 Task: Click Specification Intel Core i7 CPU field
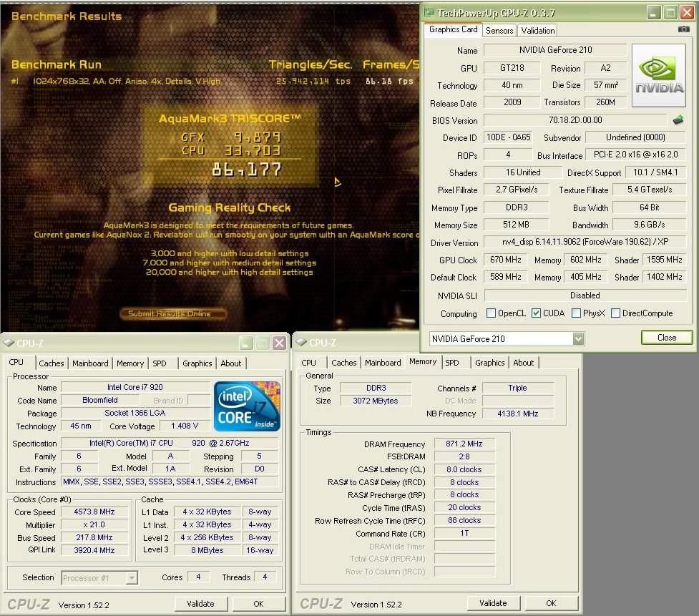(170, 443)
